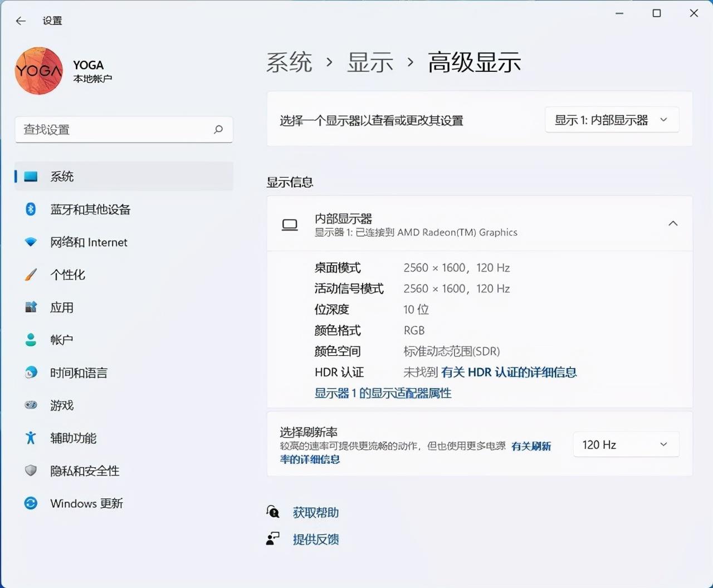
Task: Click the 获取帮助 headset icon
Action: point(273,511)
